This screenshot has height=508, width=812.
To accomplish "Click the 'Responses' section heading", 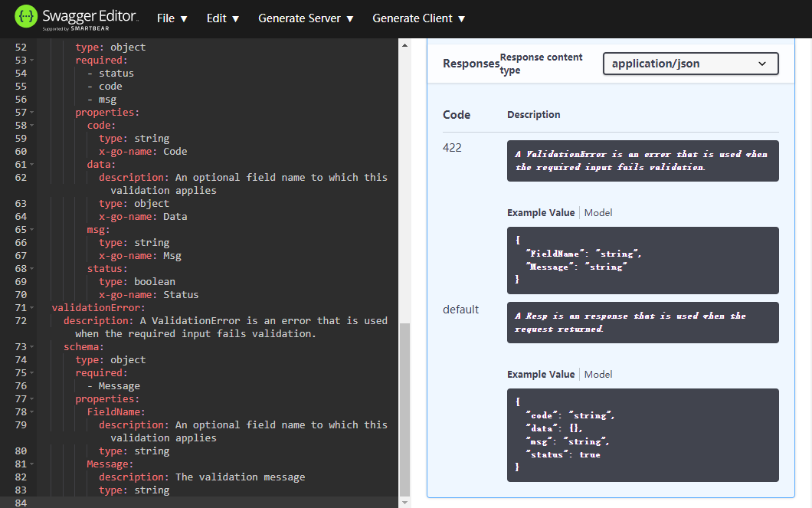I will tap(471, 64).
